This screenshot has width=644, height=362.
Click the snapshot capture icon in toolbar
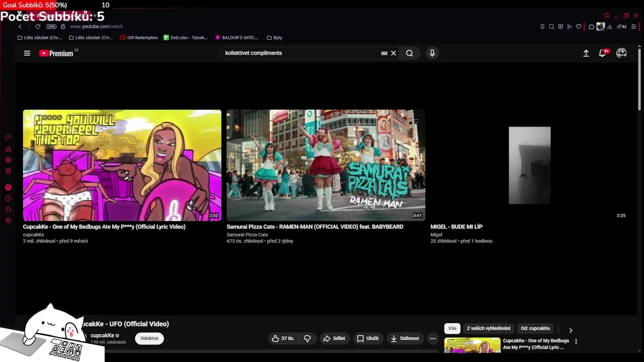(x=551, y=27)
